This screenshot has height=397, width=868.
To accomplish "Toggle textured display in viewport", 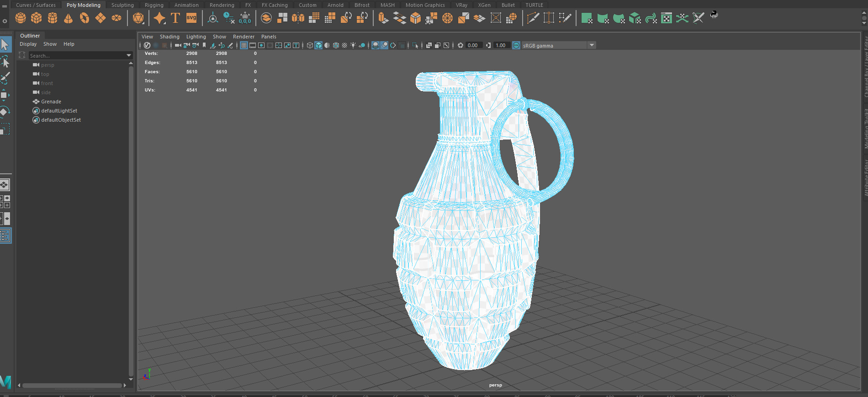I will click(x=344, y=45).
